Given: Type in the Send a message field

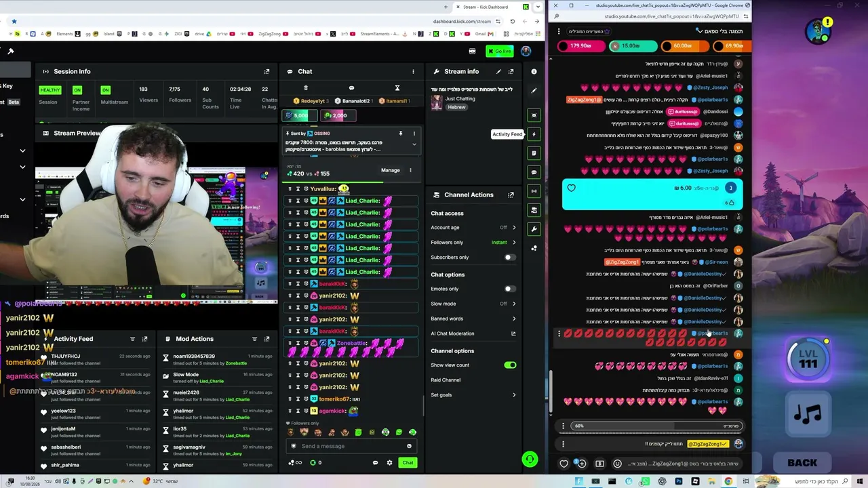Looking at the screenshot, I should pyautogui.click(x=350, y=446).
